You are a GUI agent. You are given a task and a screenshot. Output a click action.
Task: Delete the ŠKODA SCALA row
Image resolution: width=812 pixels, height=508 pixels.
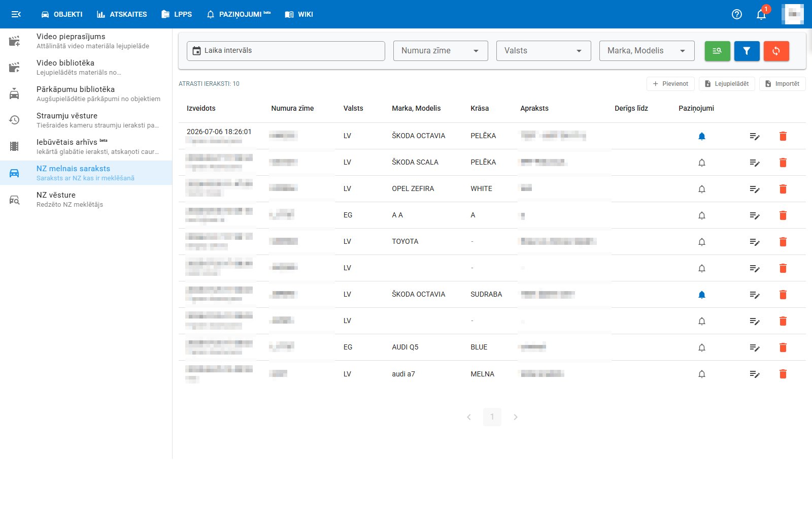click(783, 163)
